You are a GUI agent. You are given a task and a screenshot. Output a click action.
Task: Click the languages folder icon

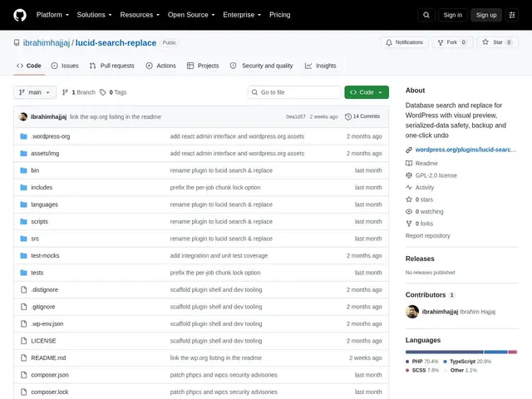[23, 204]
